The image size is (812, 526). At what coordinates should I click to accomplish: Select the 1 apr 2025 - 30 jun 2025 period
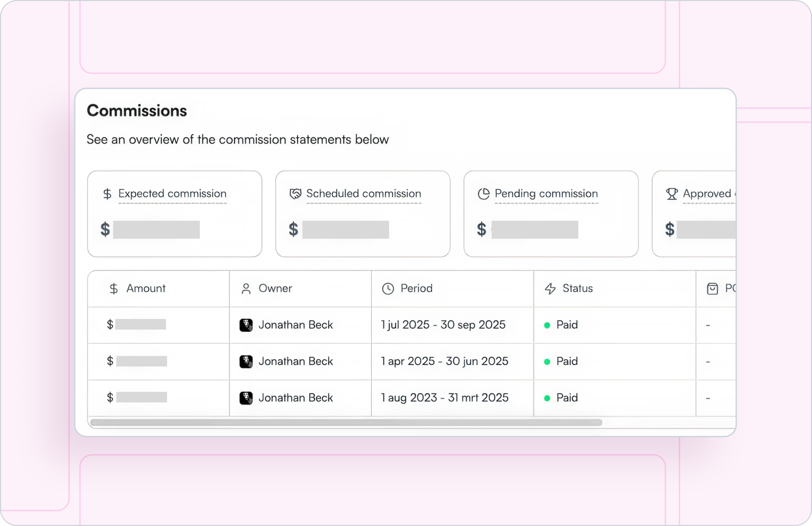[x=444, y=361]
